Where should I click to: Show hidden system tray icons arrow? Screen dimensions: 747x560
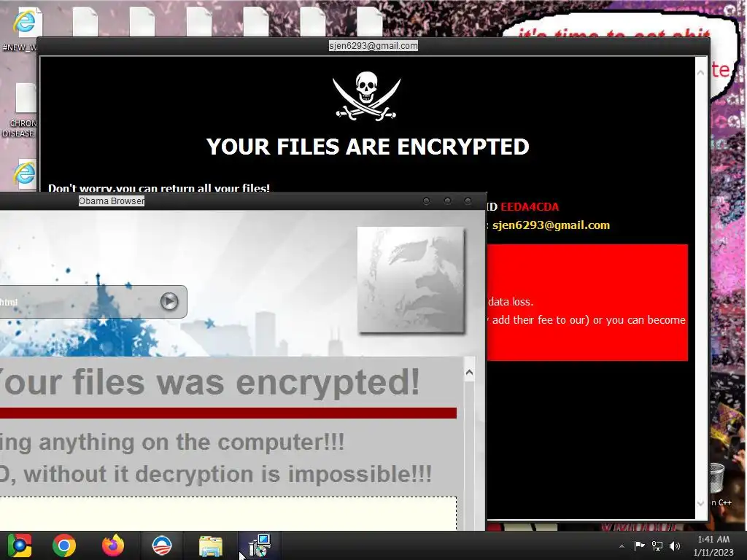622,546
